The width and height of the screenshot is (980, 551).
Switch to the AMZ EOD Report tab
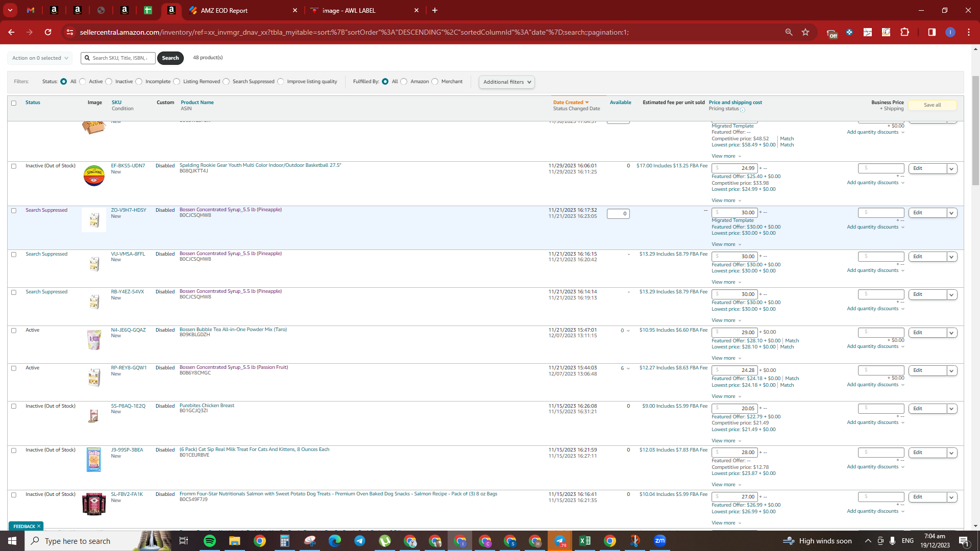click(x=242, y=10)
